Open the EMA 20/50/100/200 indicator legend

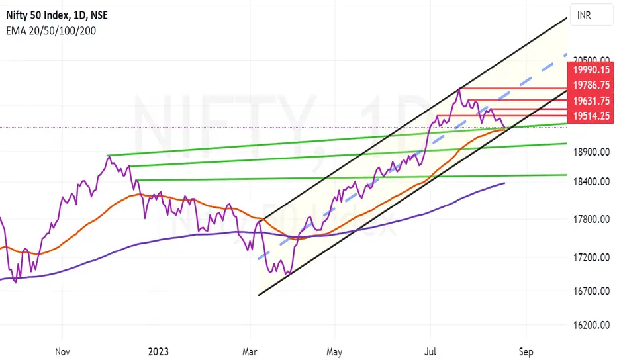tap(51, 30)
